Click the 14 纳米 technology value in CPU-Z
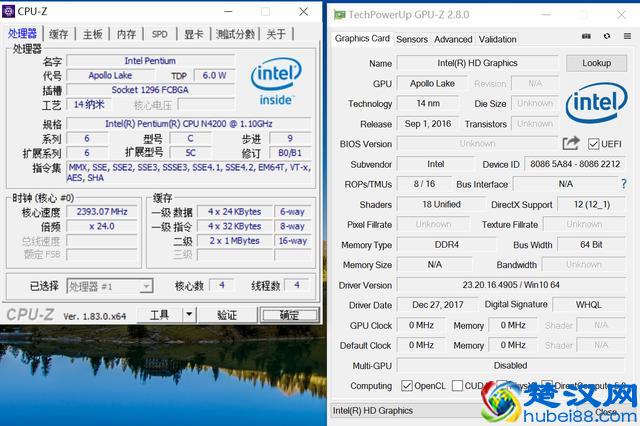This screenshot has width=640, height=426. [x=89, y=104]
